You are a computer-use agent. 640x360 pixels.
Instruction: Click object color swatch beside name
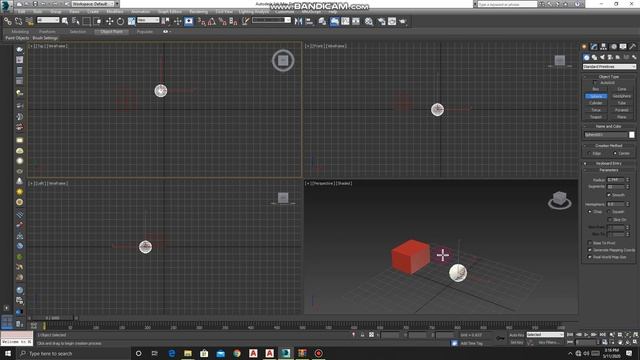click(x=632, y=135)
